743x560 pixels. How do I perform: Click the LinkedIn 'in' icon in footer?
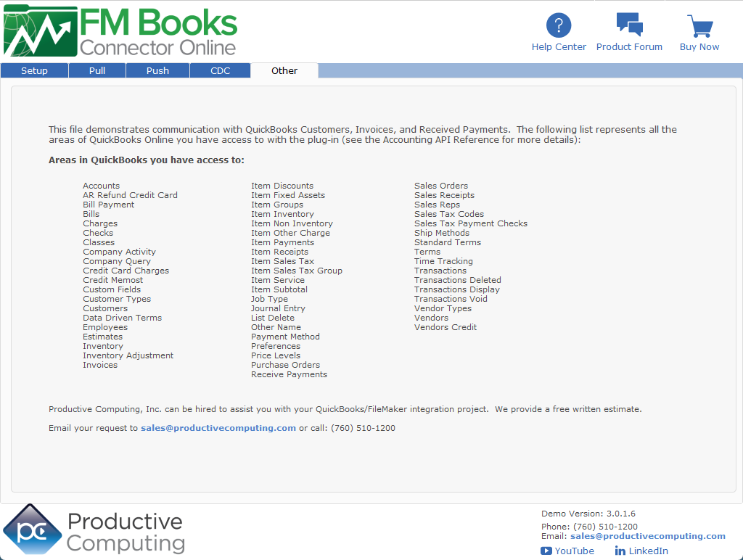(x=620, y=551)
